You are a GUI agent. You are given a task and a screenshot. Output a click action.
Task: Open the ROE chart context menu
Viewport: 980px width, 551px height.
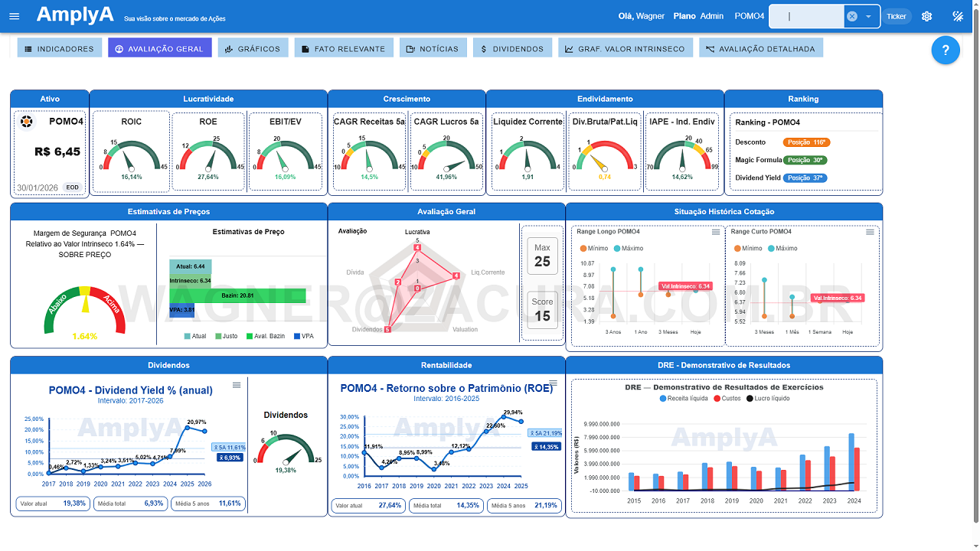[x=553, y=383]
